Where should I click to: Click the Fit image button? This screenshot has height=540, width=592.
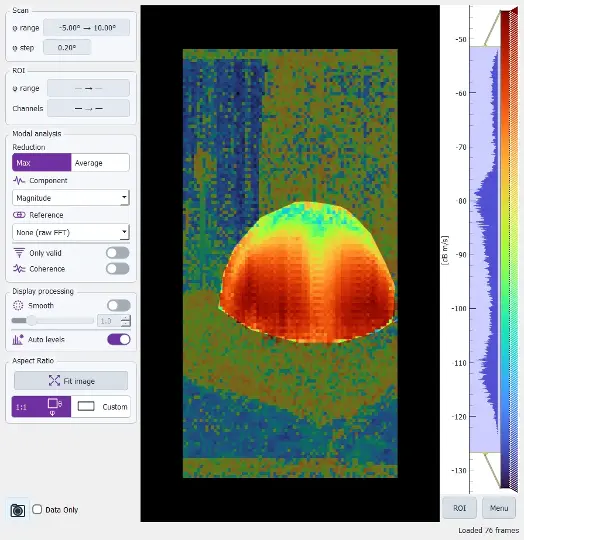71,381
